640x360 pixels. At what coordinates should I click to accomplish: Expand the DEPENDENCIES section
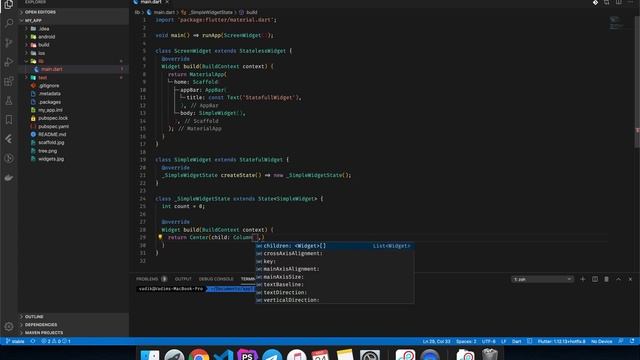(73, 324)
